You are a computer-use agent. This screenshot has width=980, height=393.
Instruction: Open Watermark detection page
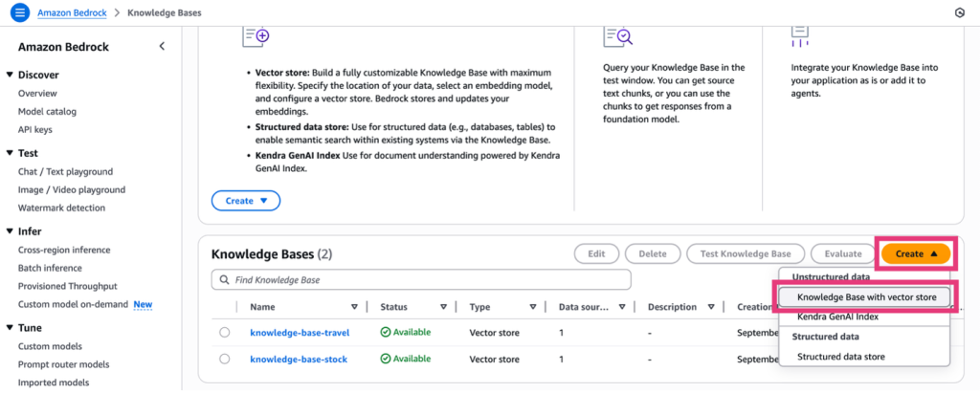coord(62,207)
